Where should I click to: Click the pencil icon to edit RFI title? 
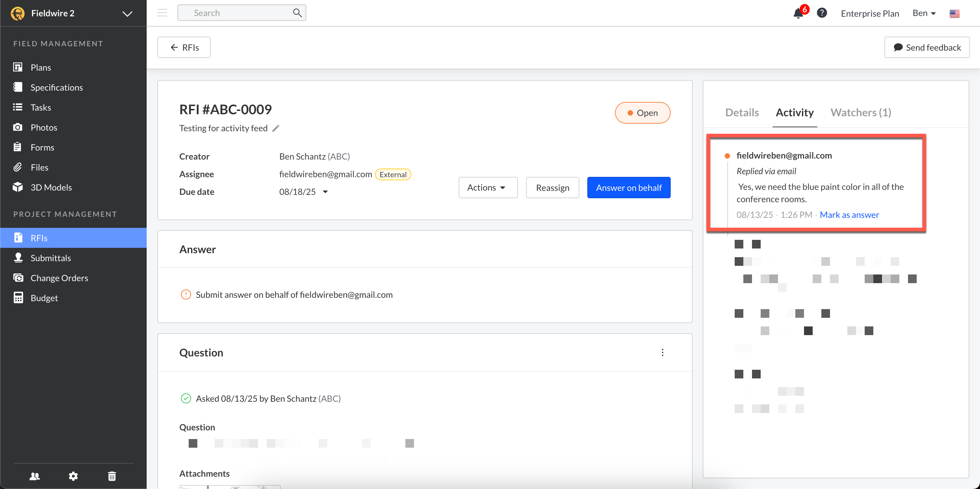pyautogui.click(x=276, y=128)
